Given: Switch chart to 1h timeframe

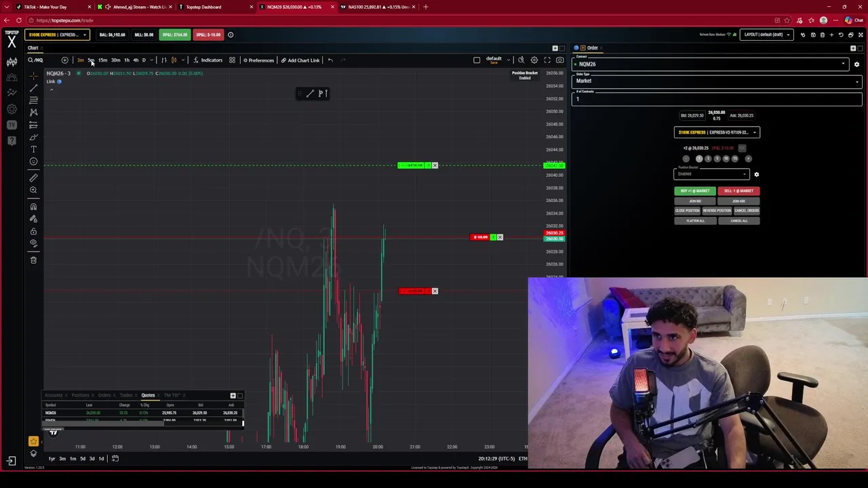Looking at the screenshot, I should pyautogui.click(x=127, y=60).
